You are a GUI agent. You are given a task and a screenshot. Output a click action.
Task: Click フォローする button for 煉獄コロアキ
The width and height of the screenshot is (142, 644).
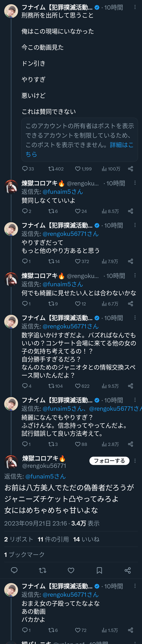(x=109, y=461)
